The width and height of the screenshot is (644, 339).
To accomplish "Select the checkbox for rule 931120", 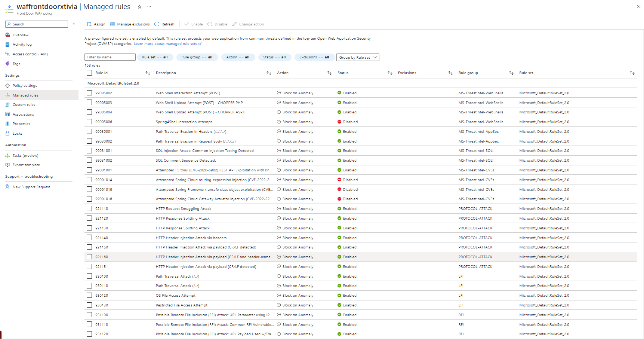I will (89, 334).
